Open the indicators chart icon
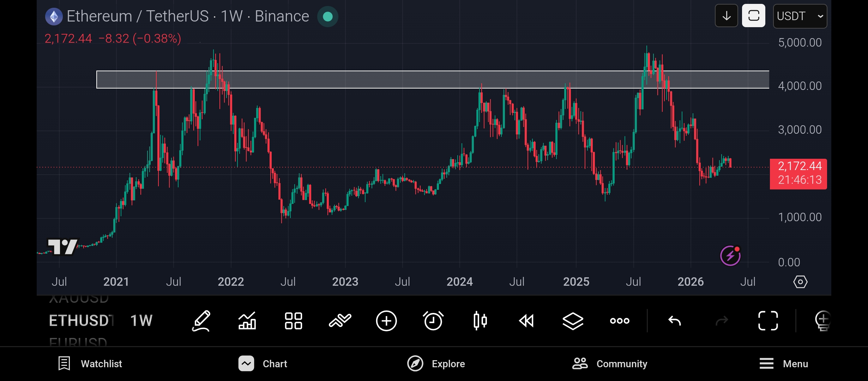868x381 pixels. [x=247, y=321]
